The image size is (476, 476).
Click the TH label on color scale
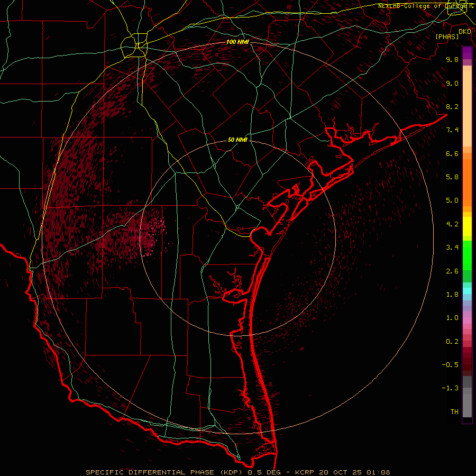[454, 412]
